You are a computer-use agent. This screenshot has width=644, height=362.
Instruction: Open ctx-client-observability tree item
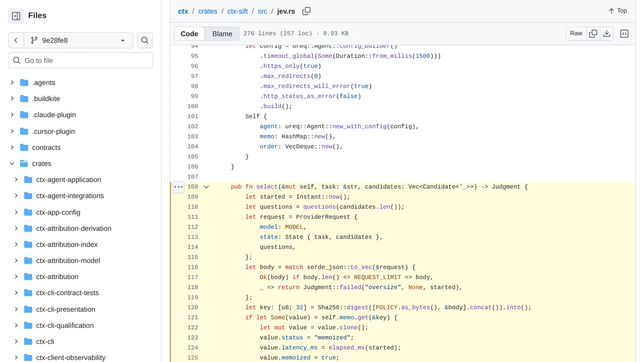click(71, 357)
